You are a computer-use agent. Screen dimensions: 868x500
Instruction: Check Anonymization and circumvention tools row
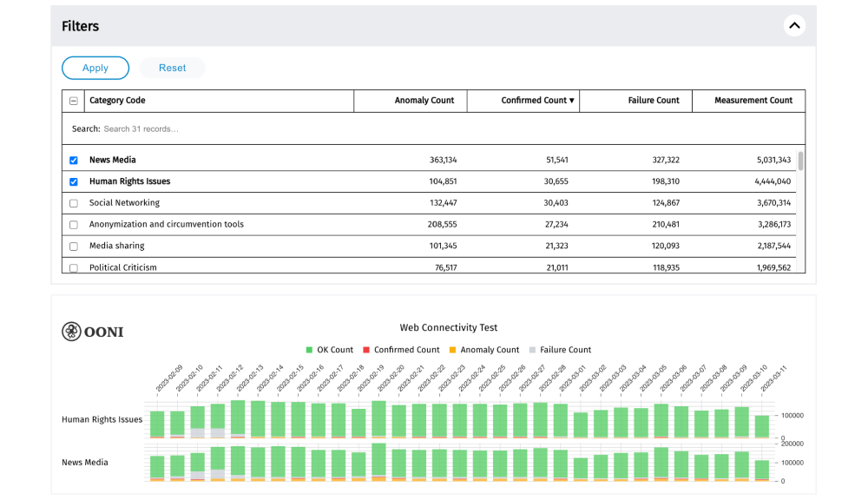pyautogui.click(x=74, y=225)
